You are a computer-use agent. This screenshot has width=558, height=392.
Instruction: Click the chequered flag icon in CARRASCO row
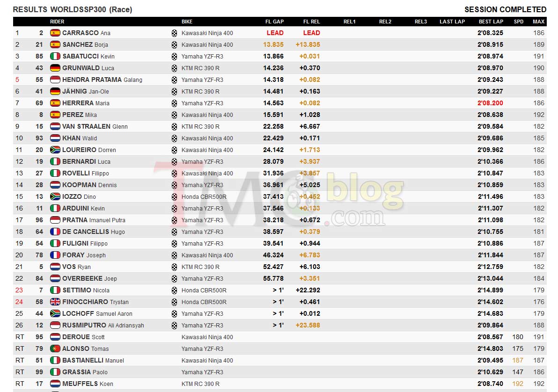tap(174, 33)
